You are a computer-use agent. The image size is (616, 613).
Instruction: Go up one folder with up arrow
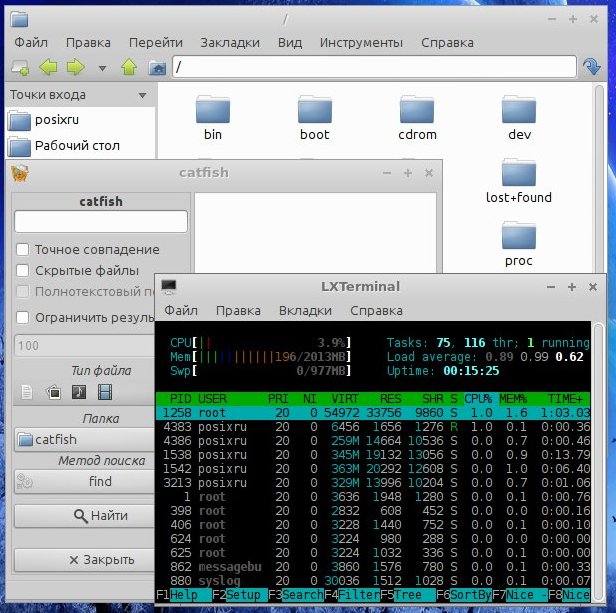coord(129,67)
